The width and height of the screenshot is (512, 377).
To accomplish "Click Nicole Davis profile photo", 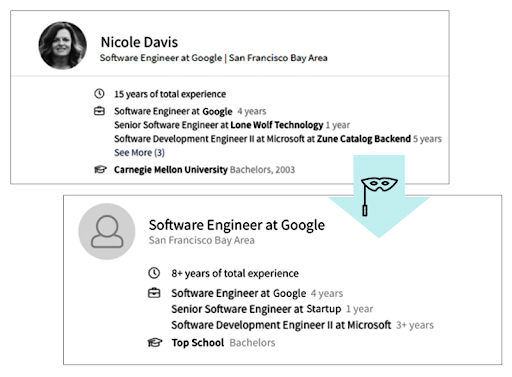I will coord(63,46).
